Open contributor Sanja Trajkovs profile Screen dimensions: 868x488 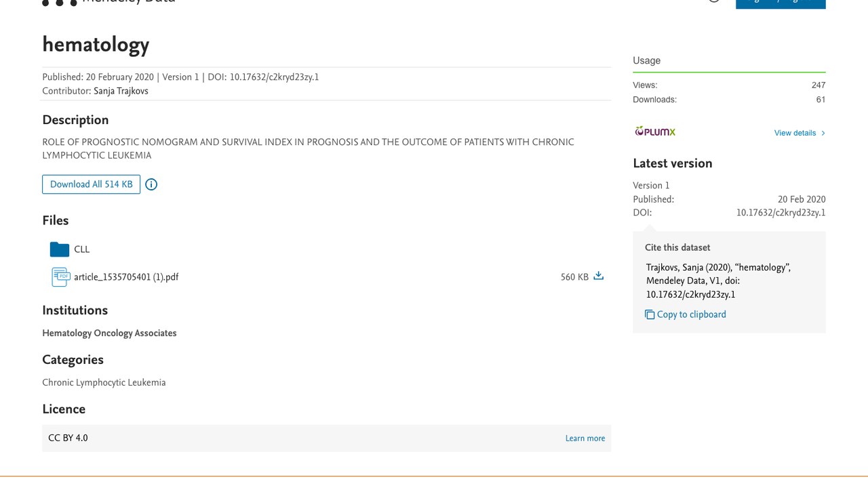pos(121,91)
